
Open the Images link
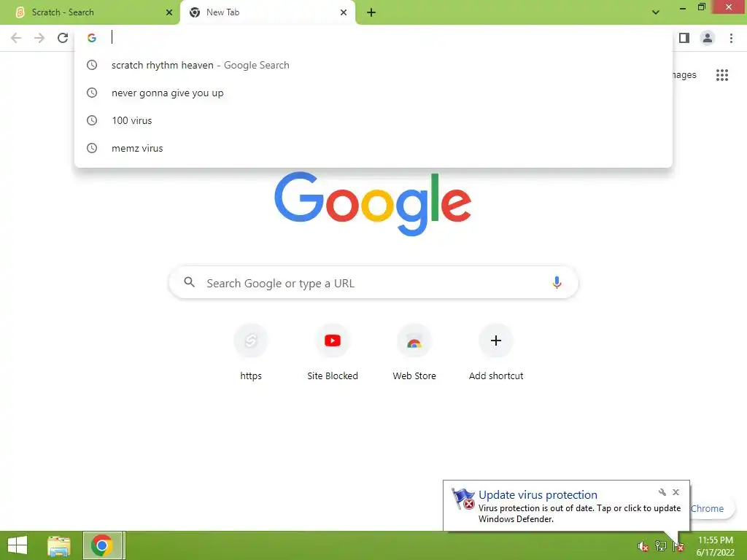684,75
